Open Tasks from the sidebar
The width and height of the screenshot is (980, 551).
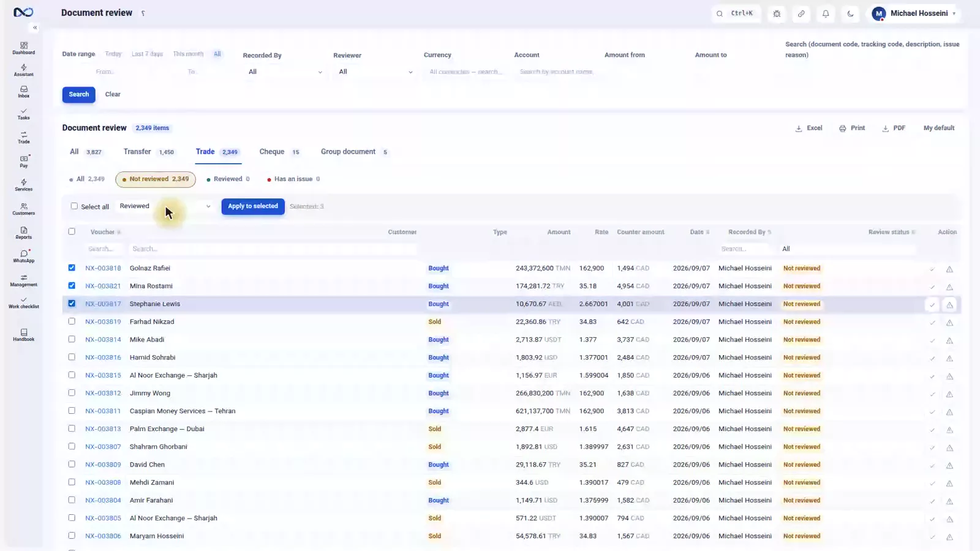tap(23, 114)
